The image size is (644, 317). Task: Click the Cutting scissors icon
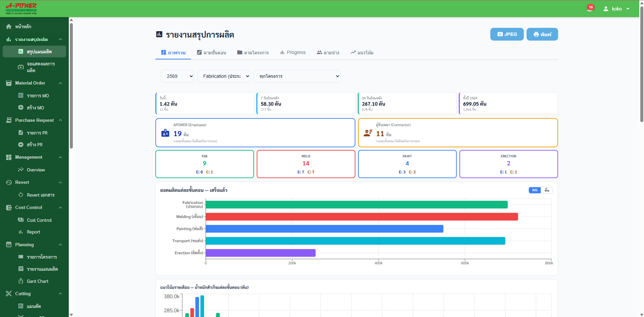click(x=9, y=294)
